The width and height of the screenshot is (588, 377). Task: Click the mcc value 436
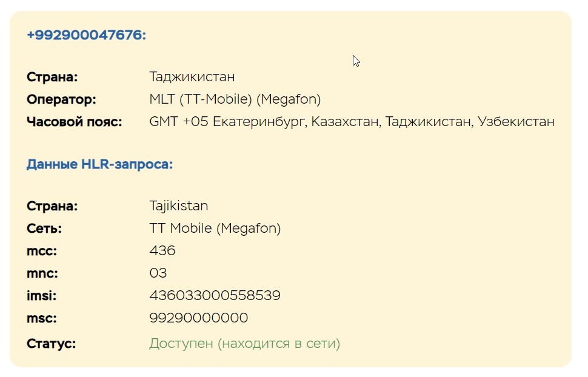tap(162, 250)
